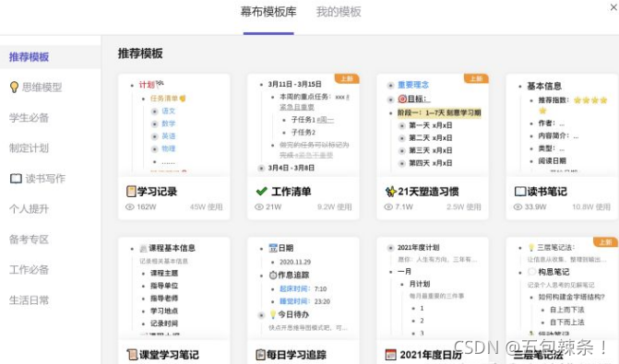Open the 21天塑造习惯 template title
The height and width of the screenshot is (364, 619).
click(x=428, y=192)
